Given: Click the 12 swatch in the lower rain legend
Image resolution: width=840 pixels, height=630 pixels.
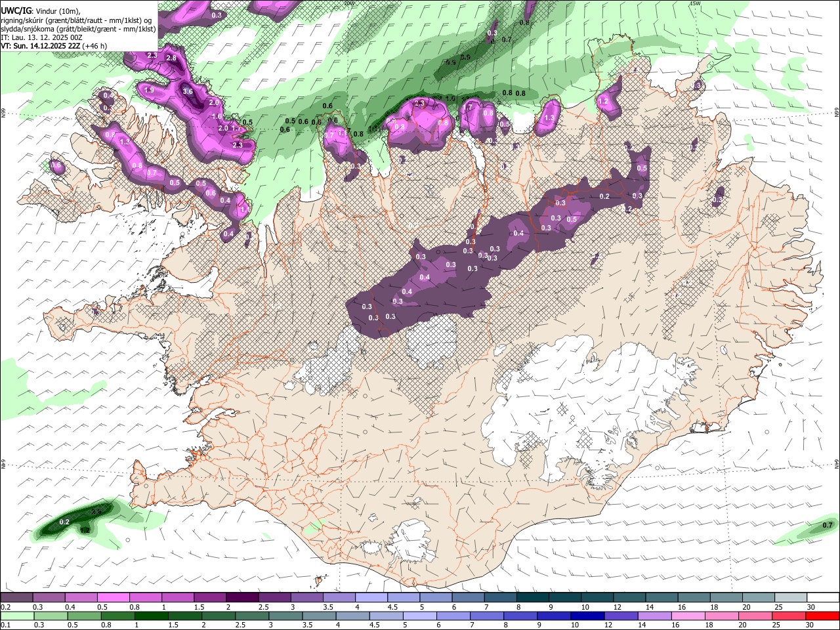Looking at the screenshot, I should point(621,616).
